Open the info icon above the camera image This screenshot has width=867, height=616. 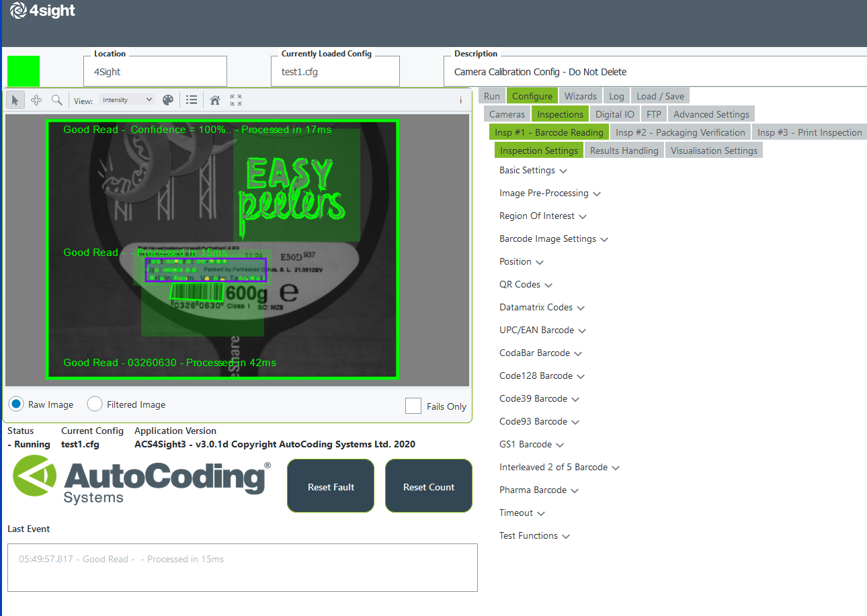click(460, 99)
